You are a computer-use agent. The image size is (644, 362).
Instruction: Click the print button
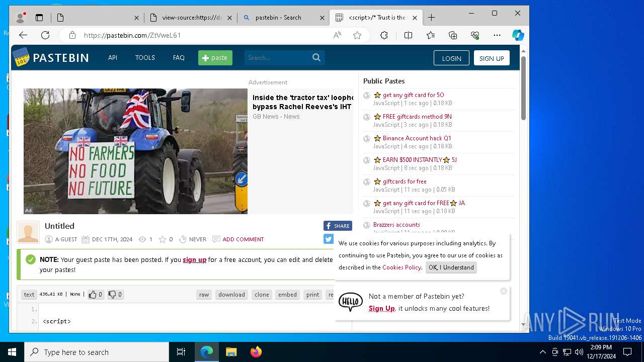tap(312, 295)
